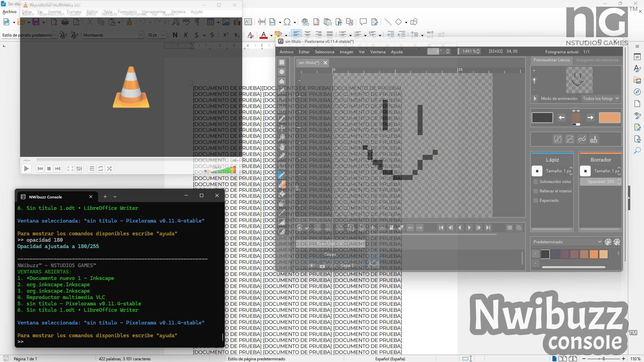Select the Pencil tool in Pixelorama
This screenshot has height=362, width=644.
(x=282, y=175)
